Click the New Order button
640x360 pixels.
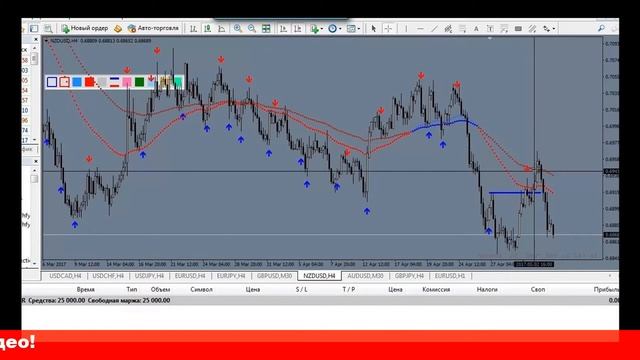(84, 28)
